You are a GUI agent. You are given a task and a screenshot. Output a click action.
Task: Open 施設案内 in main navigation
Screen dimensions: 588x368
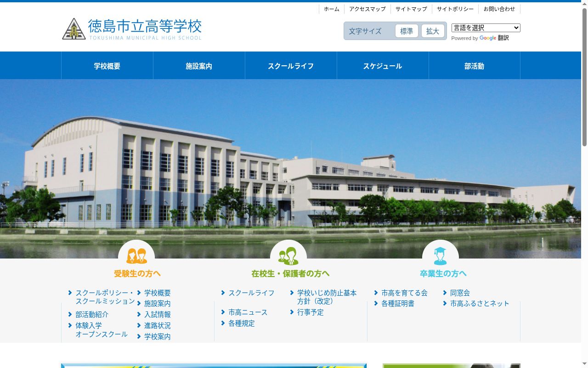click(x=199, y=66)
